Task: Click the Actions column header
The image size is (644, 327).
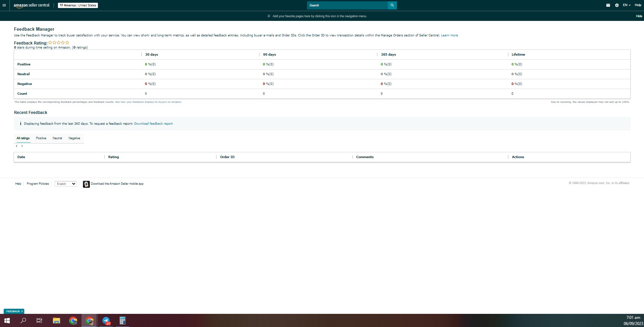Action: [x=518, y=157]
